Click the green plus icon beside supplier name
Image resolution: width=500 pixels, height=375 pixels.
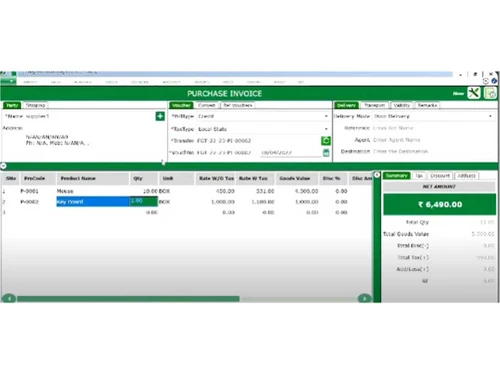pos(160,116)
